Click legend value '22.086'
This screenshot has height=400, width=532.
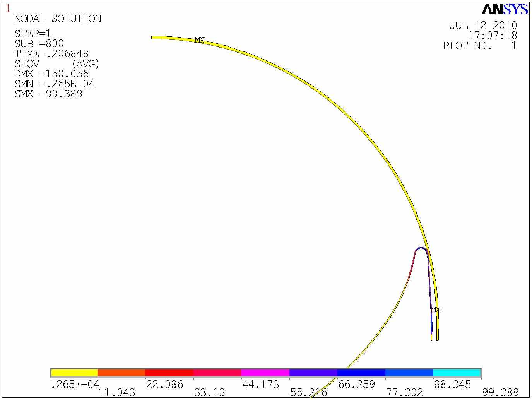(164, 384)
